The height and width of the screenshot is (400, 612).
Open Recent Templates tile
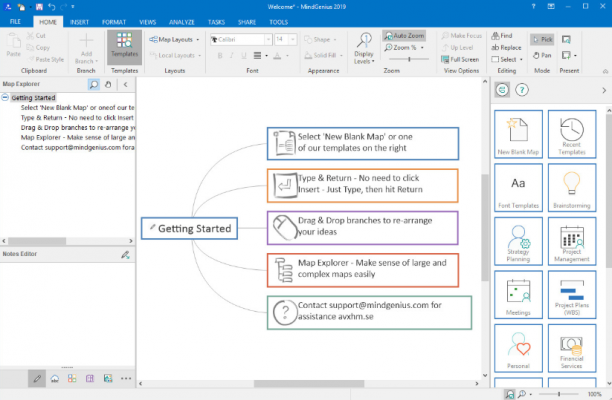pyautogui.click(x=572, y=134)
